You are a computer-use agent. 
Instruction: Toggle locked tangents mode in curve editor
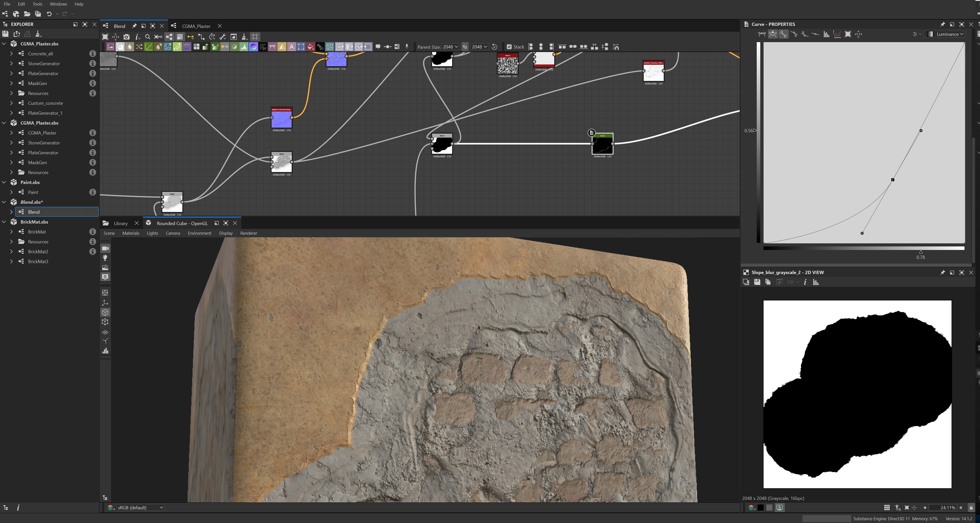point(773,34)
